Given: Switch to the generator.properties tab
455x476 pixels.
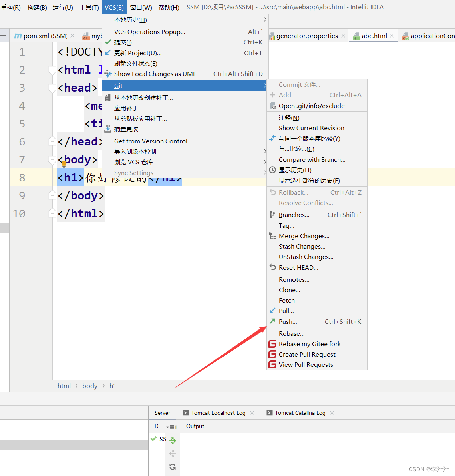Looking at the screenshot, I should point(307,36).
